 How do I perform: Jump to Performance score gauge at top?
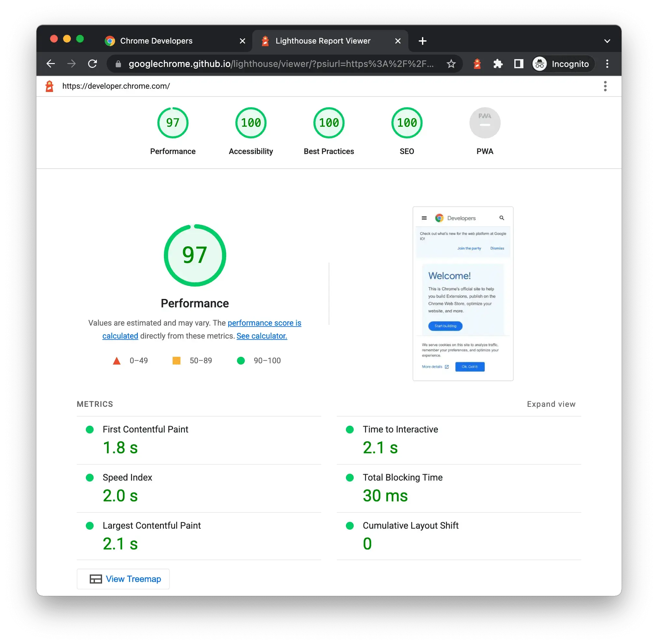click(173, 123)
